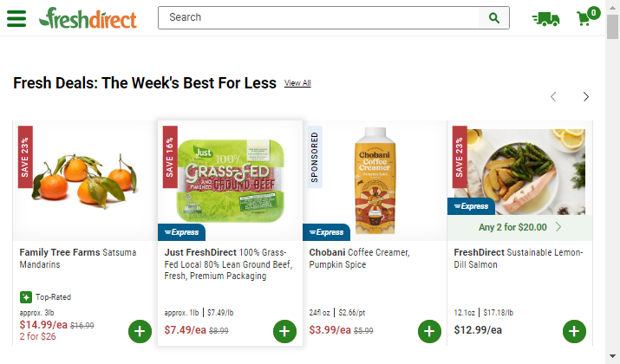Add Lemon-Dill Salmon to cart
This screenshot has height=364, width=620.
pos(574,331)
